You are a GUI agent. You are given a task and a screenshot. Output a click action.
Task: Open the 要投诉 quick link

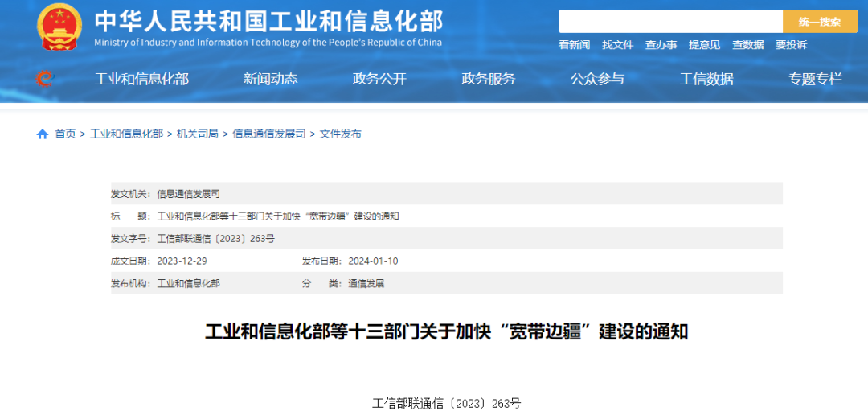(x=791, y=45)
